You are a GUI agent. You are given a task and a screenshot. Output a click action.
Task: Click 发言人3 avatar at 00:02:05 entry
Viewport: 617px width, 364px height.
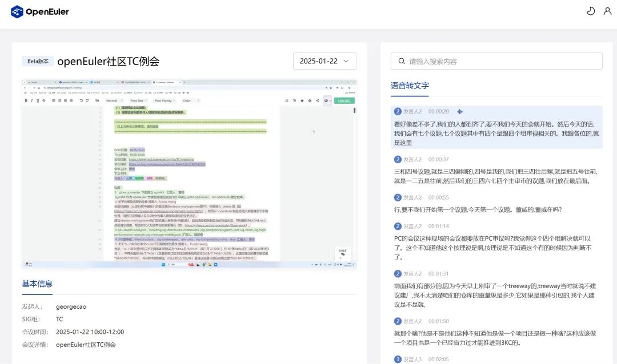398,359
